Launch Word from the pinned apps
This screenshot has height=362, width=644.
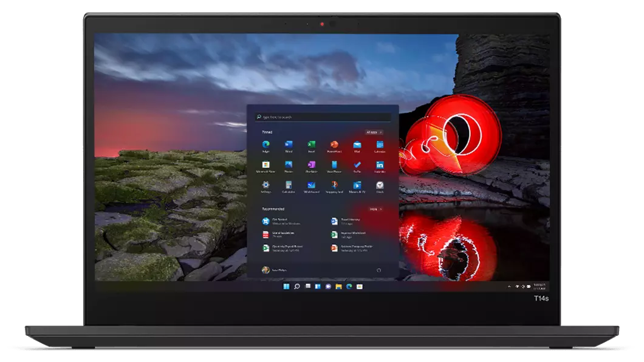coord(289,145)
